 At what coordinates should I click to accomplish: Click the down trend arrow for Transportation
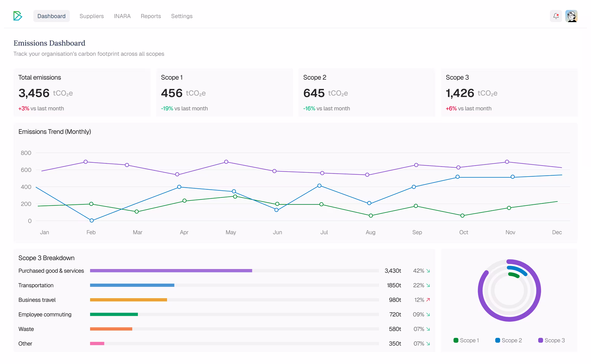(428, 285)
